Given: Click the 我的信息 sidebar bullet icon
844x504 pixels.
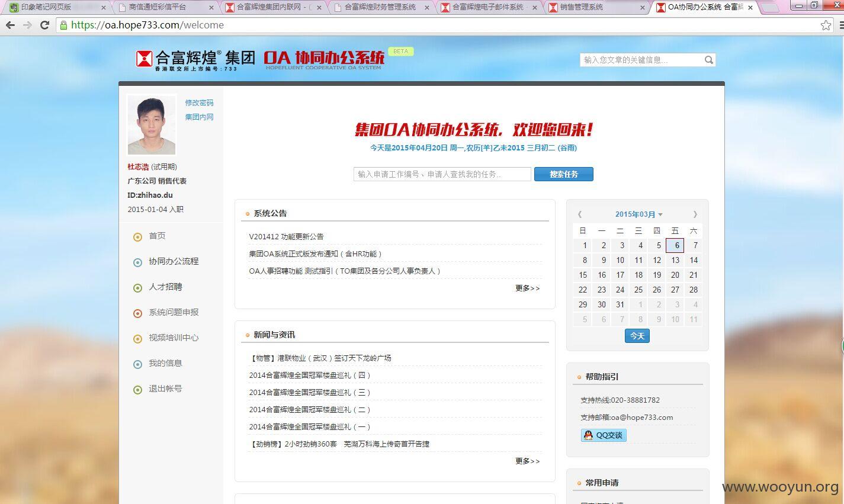Looking at the screenshot, I should point(137,364).
